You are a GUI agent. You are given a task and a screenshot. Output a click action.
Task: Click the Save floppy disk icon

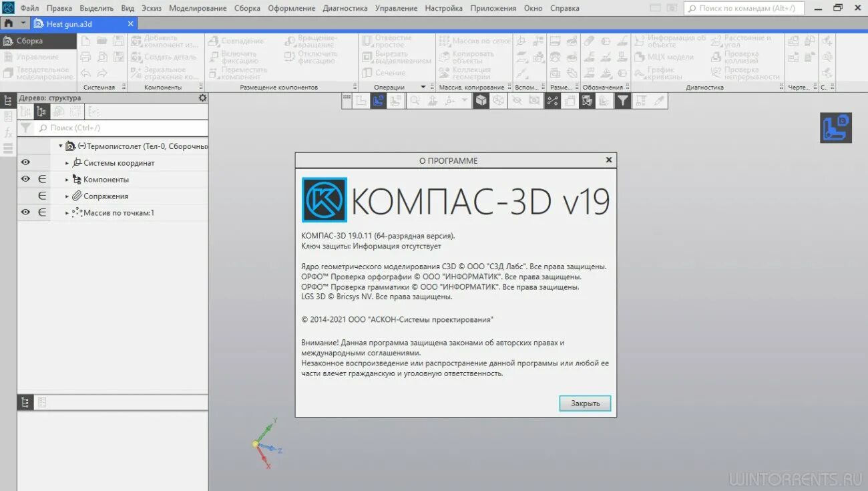pos(119,41)
